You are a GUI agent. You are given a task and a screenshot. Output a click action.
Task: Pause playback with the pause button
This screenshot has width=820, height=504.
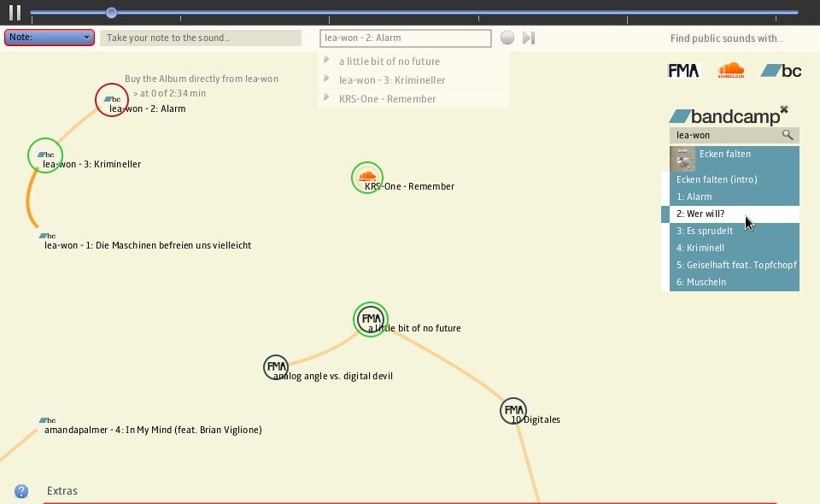[15, 13]
